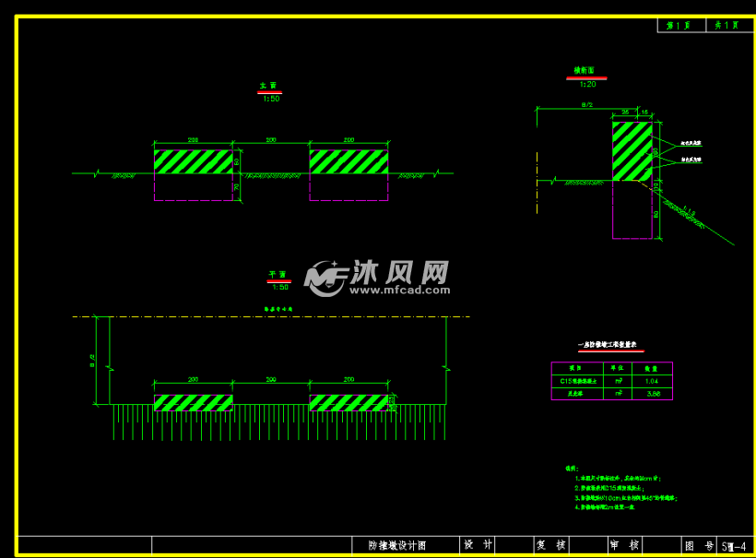Select the 横断面 view title
756x558 pixels.
click(x=584, y=70)
